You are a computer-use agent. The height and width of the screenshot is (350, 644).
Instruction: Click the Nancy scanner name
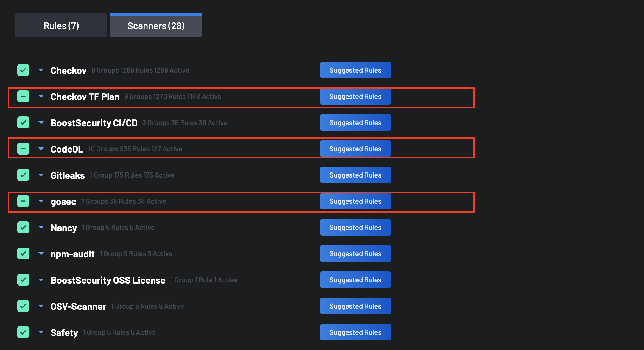tap(64, 228)
